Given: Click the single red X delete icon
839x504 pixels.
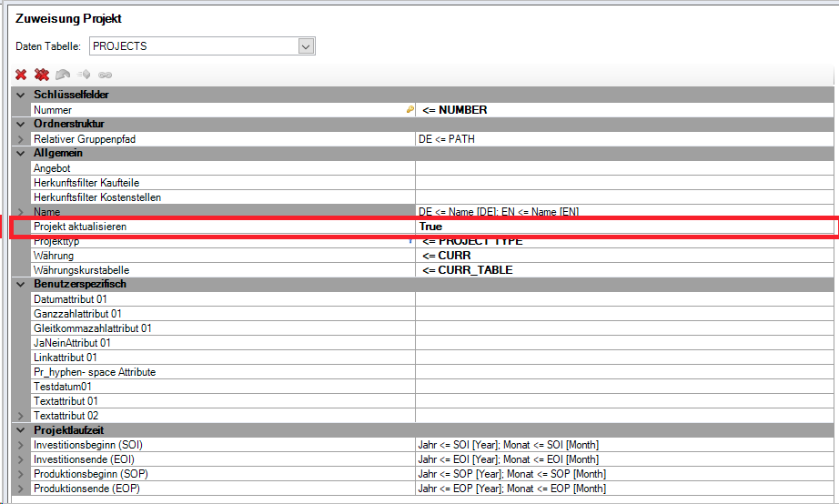Looking at the screenshot, I should 21,75.
